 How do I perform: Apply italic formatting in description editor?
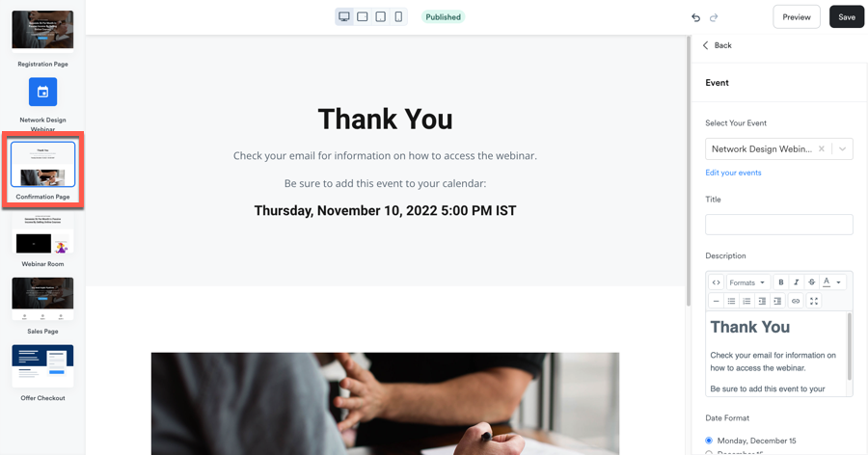(796, 282)
